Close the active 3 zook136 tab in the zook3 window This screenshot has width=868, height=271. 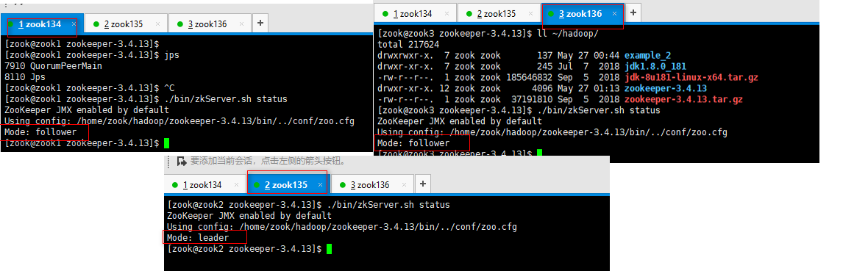click(614, 14)
